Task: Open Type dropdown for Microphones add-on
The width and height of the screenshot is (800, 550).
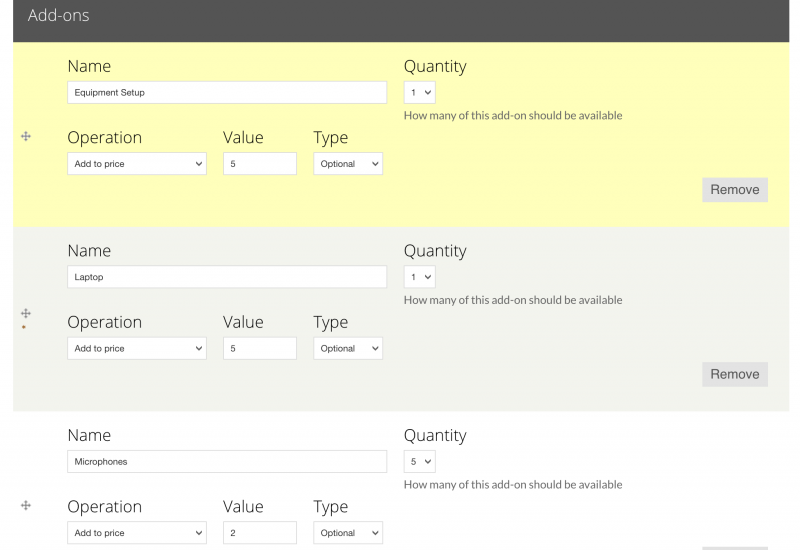Action: point(348,533)
